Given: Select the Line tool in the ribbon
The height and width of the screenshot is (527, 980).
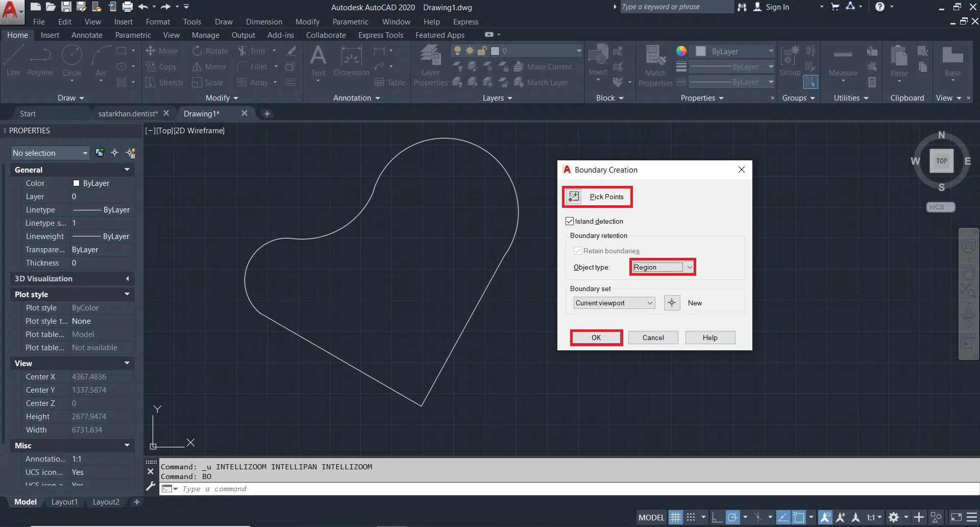Looking at the screenshot, I should pyautogui.click(x=13, y=59).
